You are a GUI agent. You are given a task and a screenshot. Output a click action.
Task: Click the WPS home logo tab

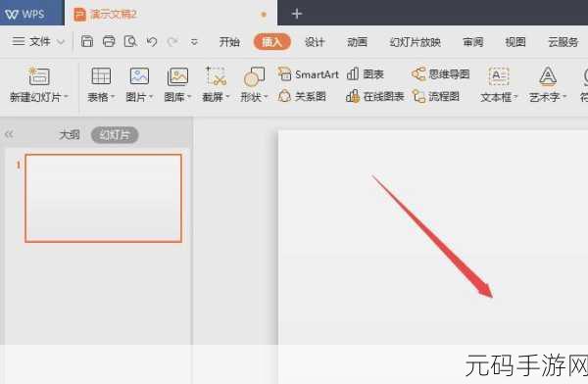(x=31, y=14)
